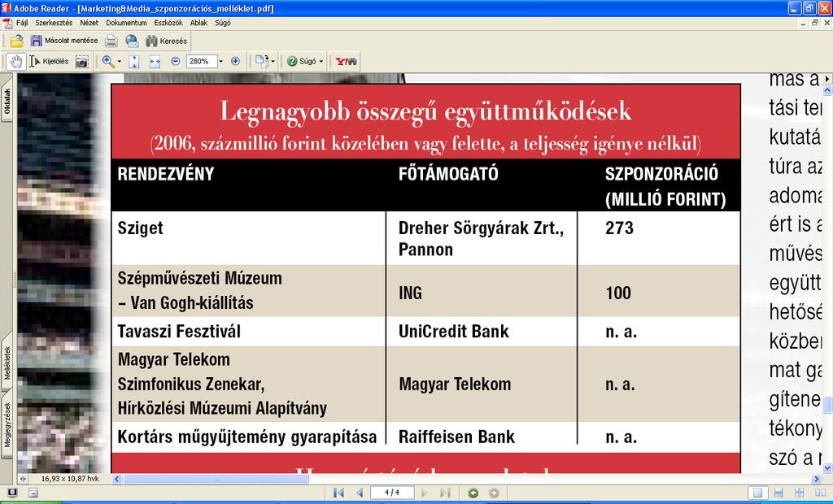Click the FŐTÁMOGATÓ column header
The height and width of the screenshot is (504, 833).
[448, 174]
